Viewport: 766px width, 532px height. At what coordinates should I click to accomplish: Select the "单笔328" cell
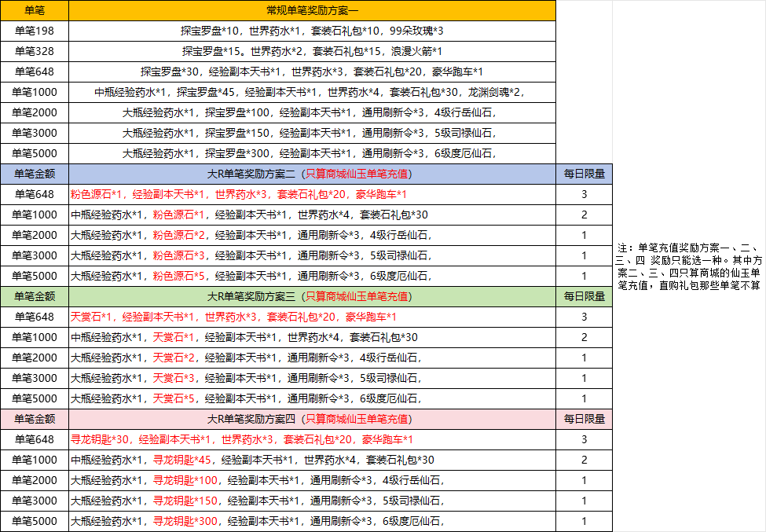point(35,51)
